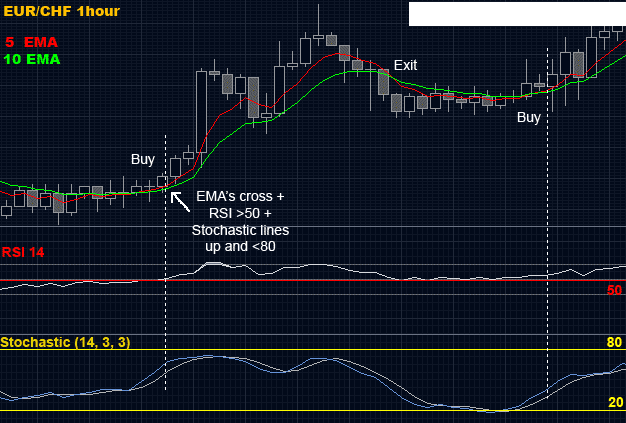The image size is (626, 423).
Task: Click the white blank box at top right
Action: [517, 14]
